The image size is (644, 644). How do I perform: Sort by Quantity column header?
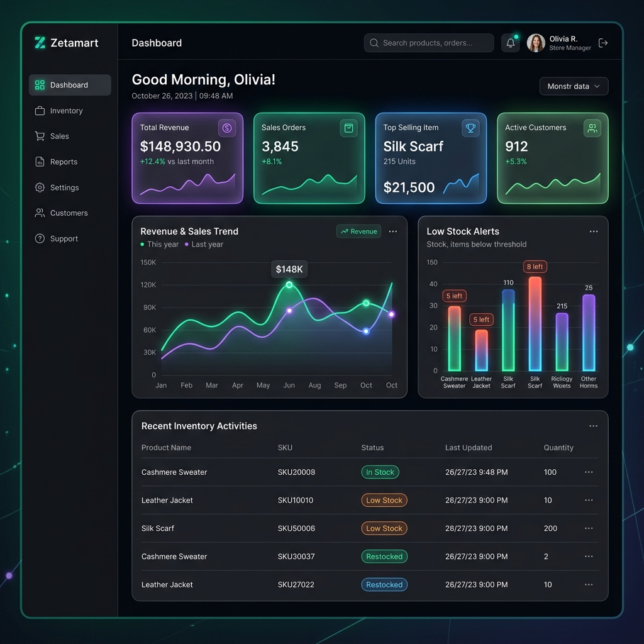click(558, 448)
